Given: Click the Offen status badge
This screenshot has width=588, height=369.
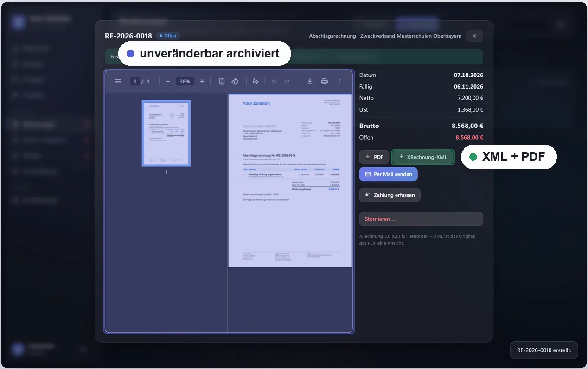Looking at the screenshot, I should coord(168,36).
